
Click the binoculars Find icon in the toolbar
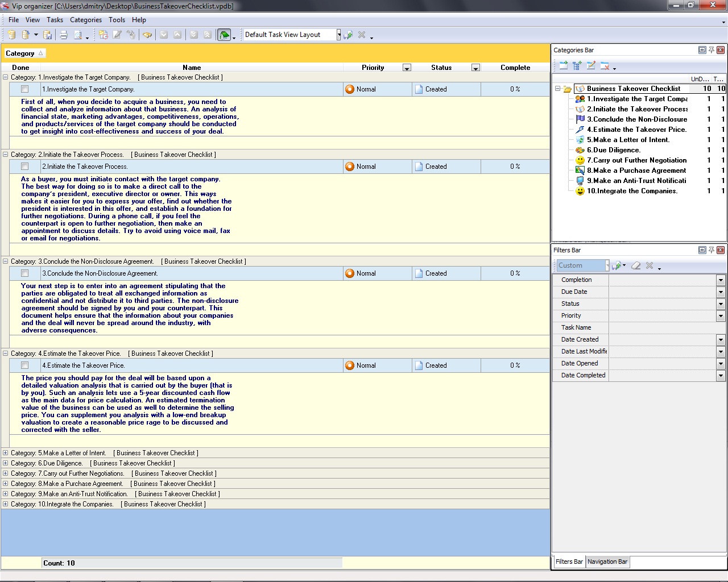[147, 35]
